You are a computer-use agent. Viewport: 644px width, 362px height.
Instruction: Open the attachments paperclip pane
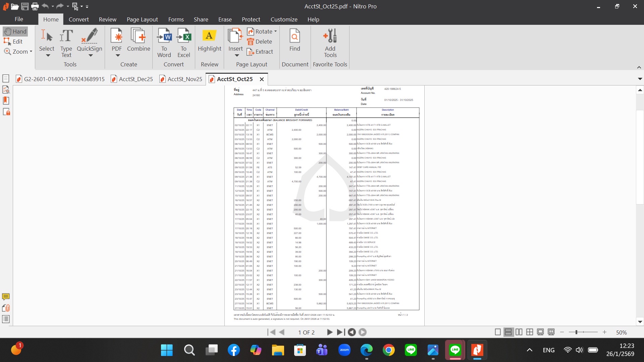(6, 308)
